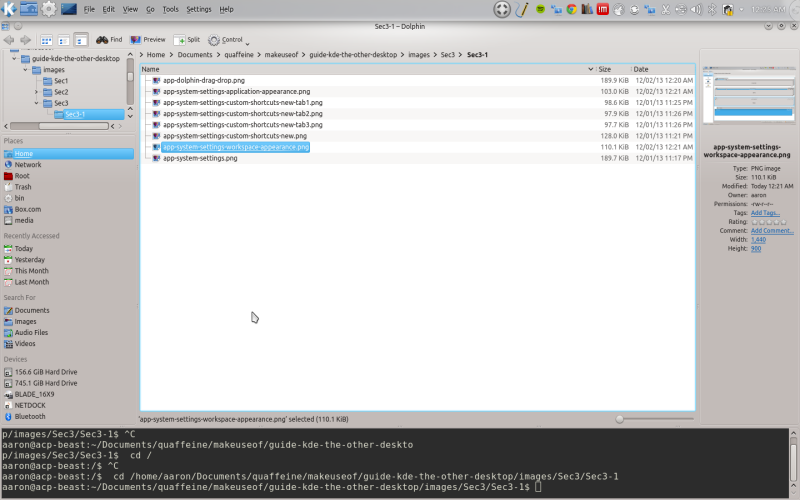Open the View menu

[130, 9]
